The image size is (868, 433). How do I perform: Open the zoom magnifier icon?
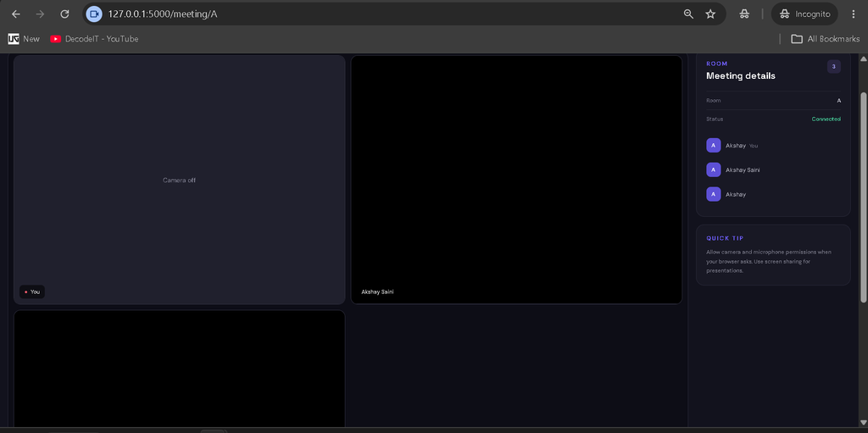tap(688, 14)
